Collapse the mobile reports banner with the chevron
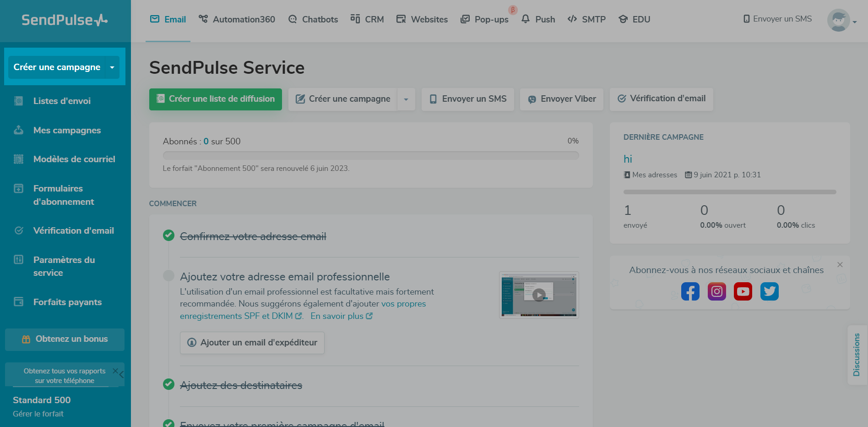868x427 pixels. (122, 375)
